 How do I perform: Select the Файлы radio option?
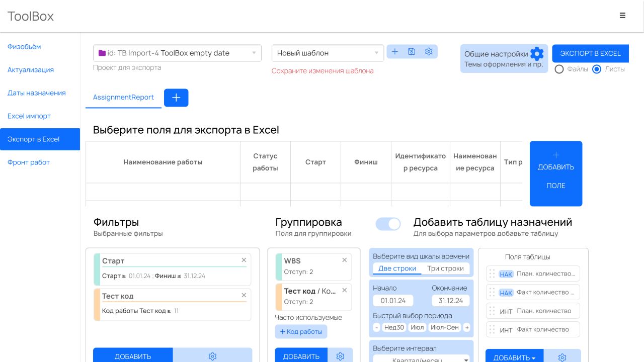(559, 69)
